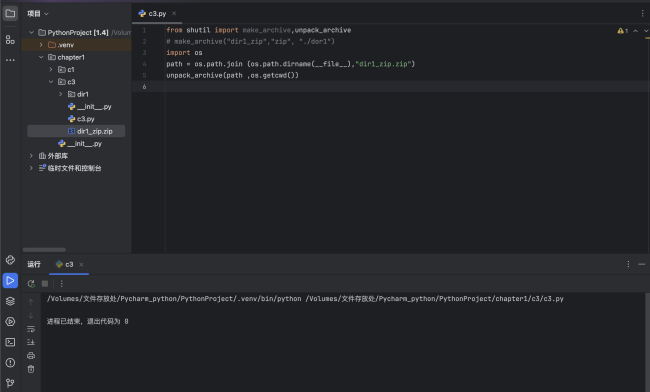650x392 pixels.
Task: Collapse the chapter1 folder
Action: [x=41, y=57]
